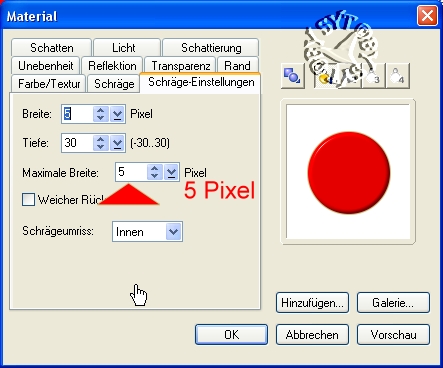Open the Unebenheit tab
Screen dimensions: 443x368
(x=46, y=66)
